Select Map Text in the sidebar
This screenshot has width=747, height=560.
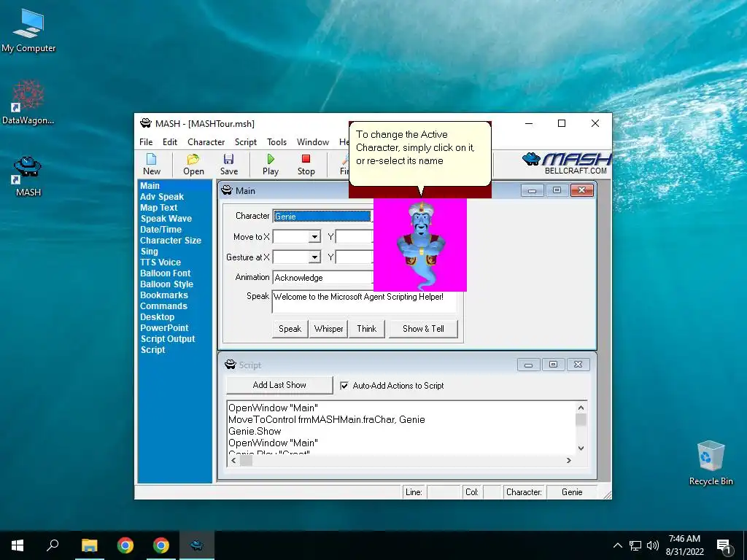158,208
